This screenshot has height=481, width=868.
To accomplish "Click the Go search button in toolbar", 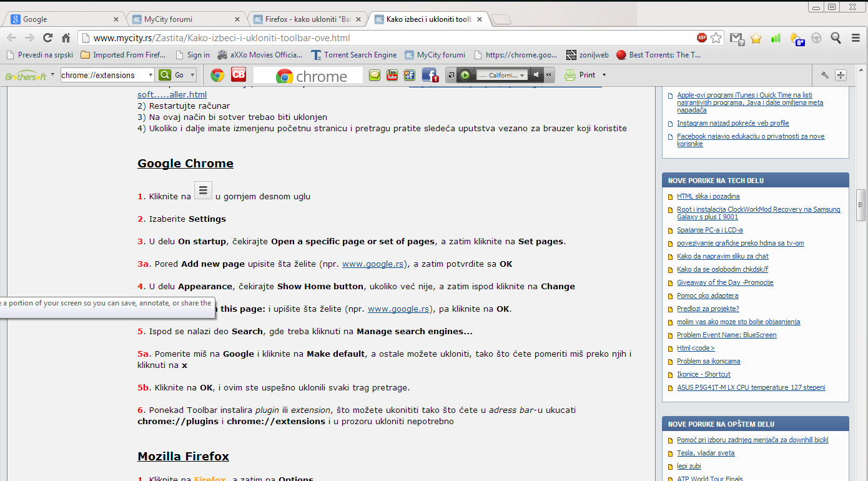I will point(172,75).
